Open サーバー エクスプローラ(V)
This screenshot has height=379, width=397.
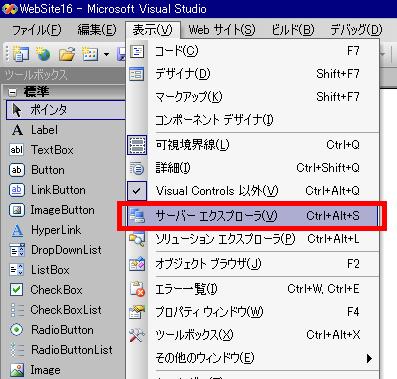tap(253, 216)
